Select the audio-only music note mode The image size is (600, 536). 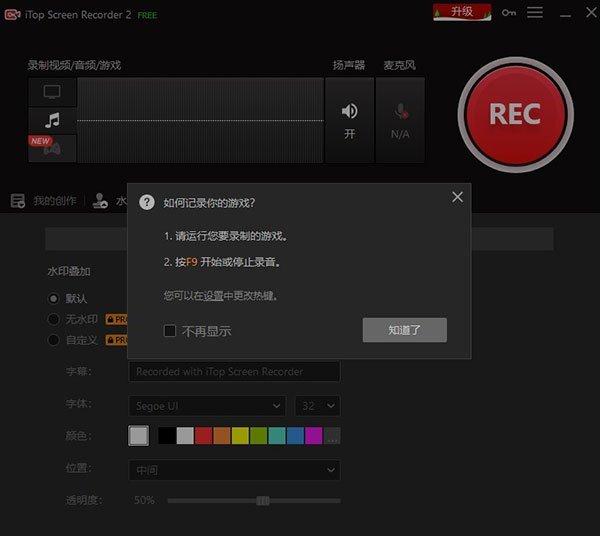tap(52, 120)
